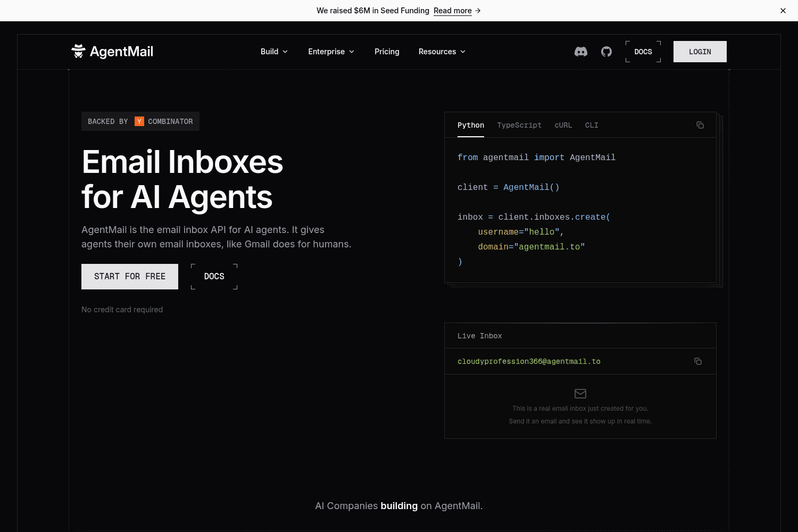Follow the Read more link in banner
This screenshot has width=798, height=532.
[457, 11]
